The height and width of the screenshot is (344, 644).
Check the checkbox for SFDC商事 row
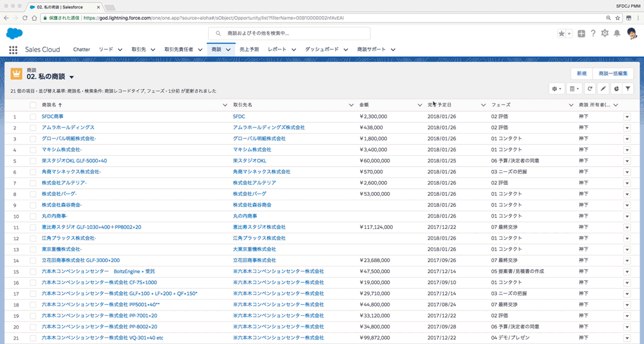point(33,117)
